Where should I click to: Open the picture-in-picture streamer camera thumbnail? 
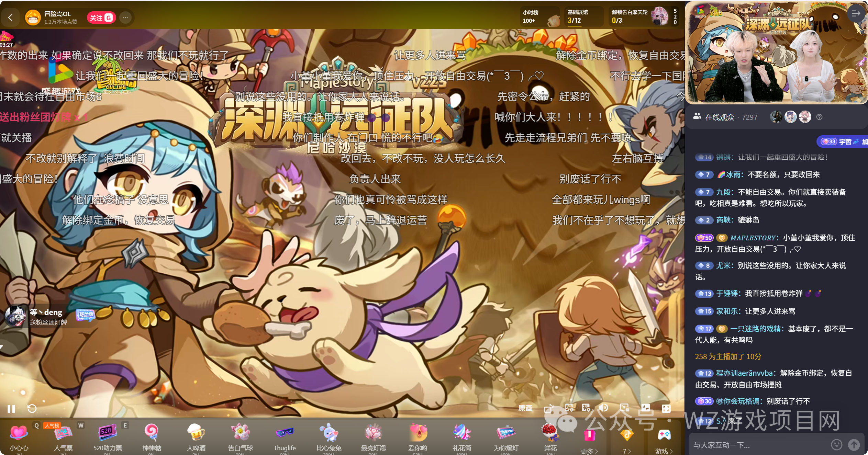776,52
